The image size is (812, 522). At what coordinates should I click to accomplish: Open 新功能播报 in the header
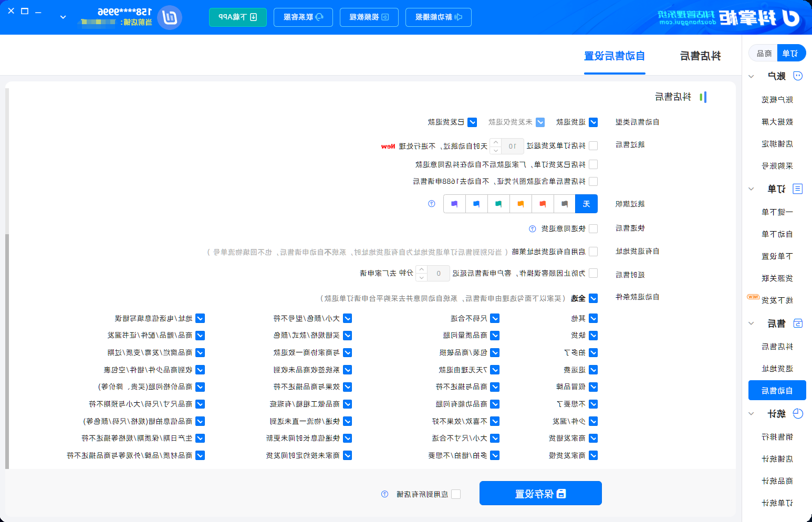pos(439,17)
